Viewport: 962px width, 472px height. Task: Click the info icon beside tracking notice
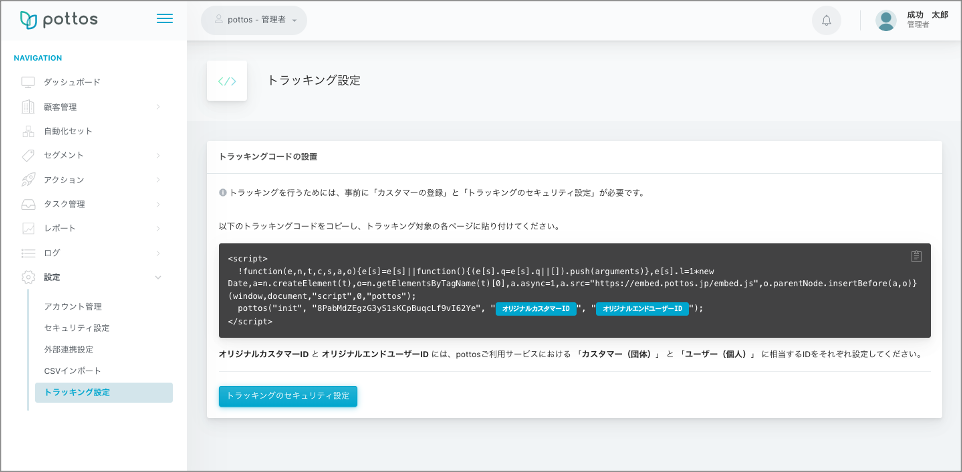[x=223, y=193]
